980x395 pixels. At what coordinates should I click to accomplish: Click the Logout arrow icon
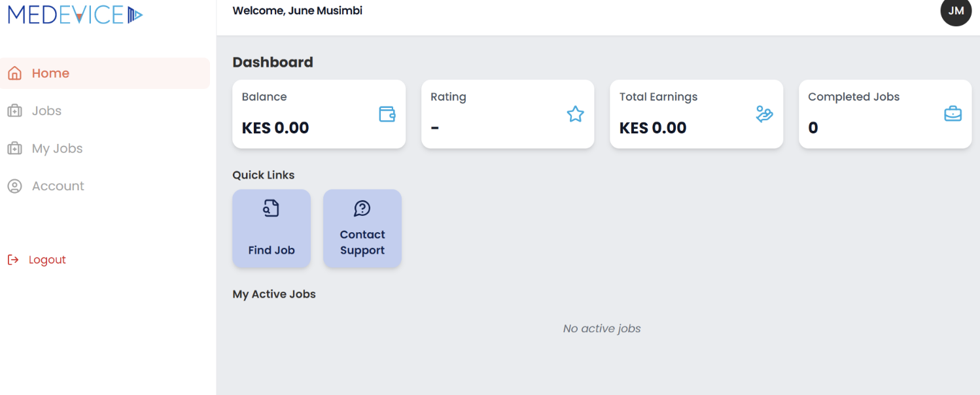click(x=13, y=260)
